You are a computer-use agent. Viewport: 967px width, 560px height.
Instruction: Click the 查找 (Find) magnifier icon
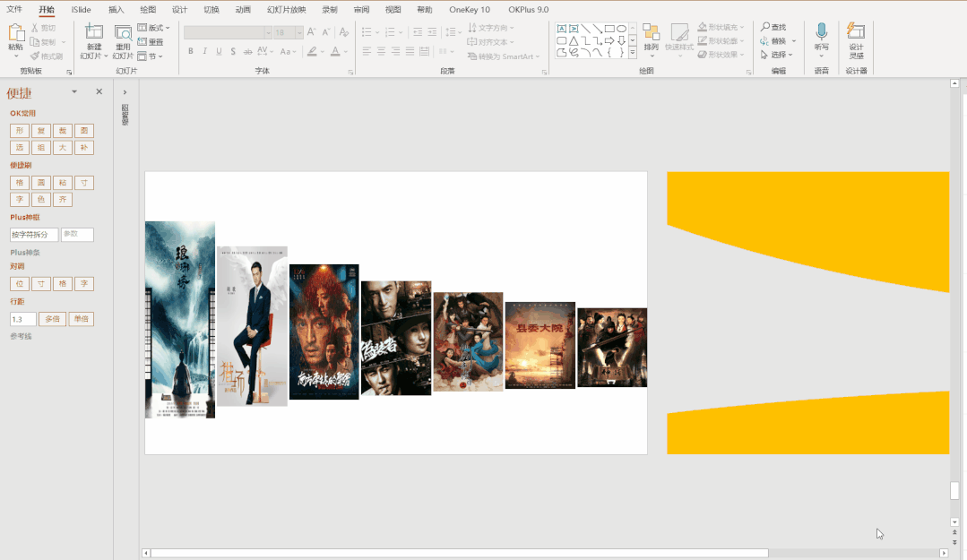tap(764, 27)
